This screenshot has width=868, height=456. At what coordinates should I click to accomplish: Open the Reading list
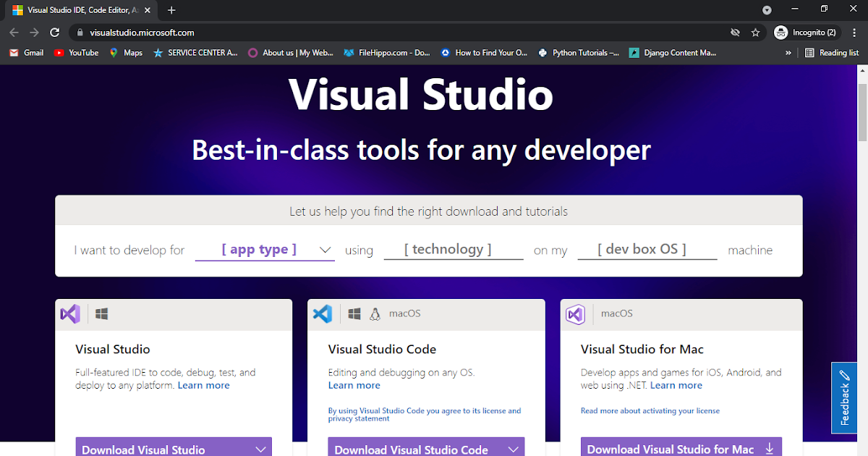coord(832,52)
